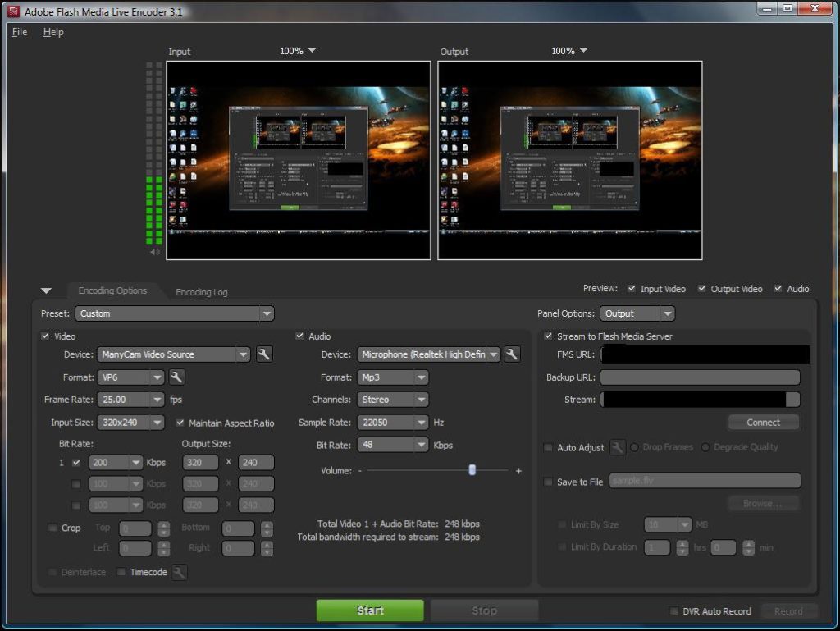Open Auto Adjust settings wrench
Image resolution: width=840 pixels, height=631 pixels.
(x=617, y=446)
